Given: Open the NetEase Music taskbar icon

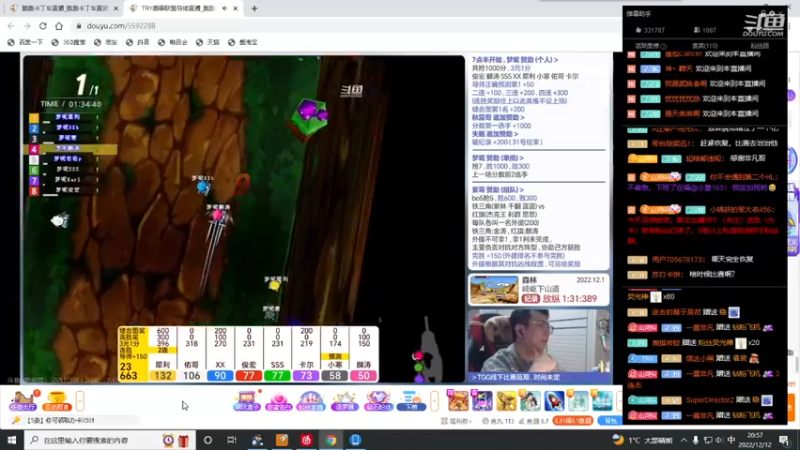Looking at the screenshot, I should (307, 440).
